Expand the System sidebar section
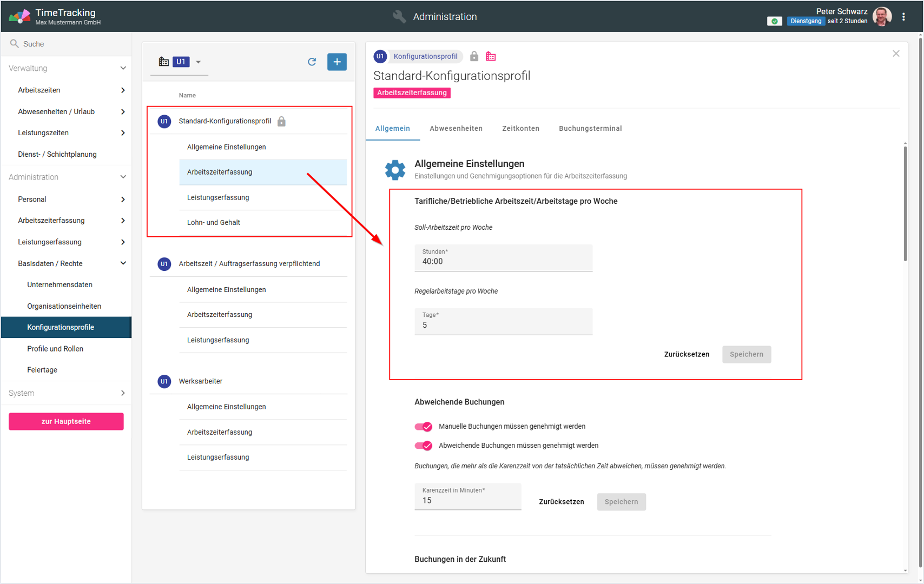The width and height of the screenshot is (924, 584). [x=123, y=393]
